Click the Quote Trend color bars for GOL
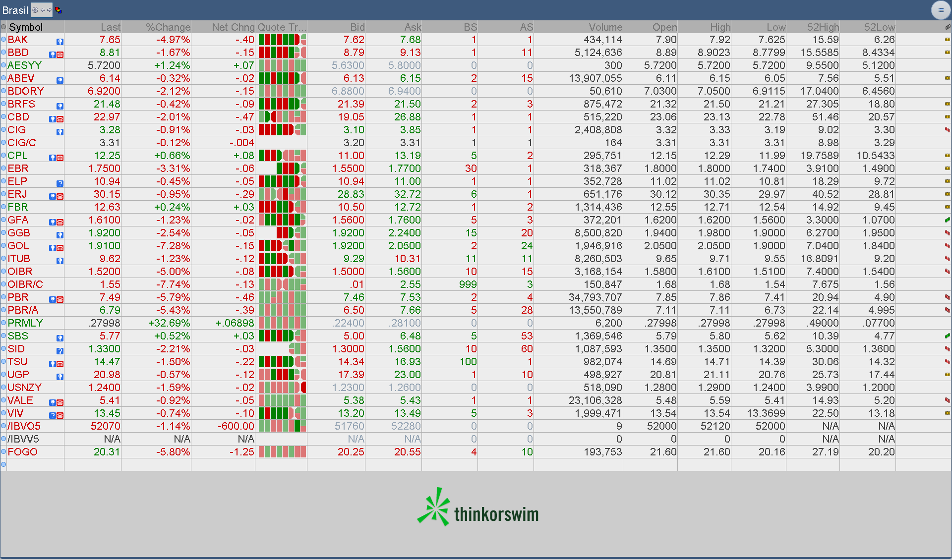Screen dimensions: 952x560 pos(282,246)
